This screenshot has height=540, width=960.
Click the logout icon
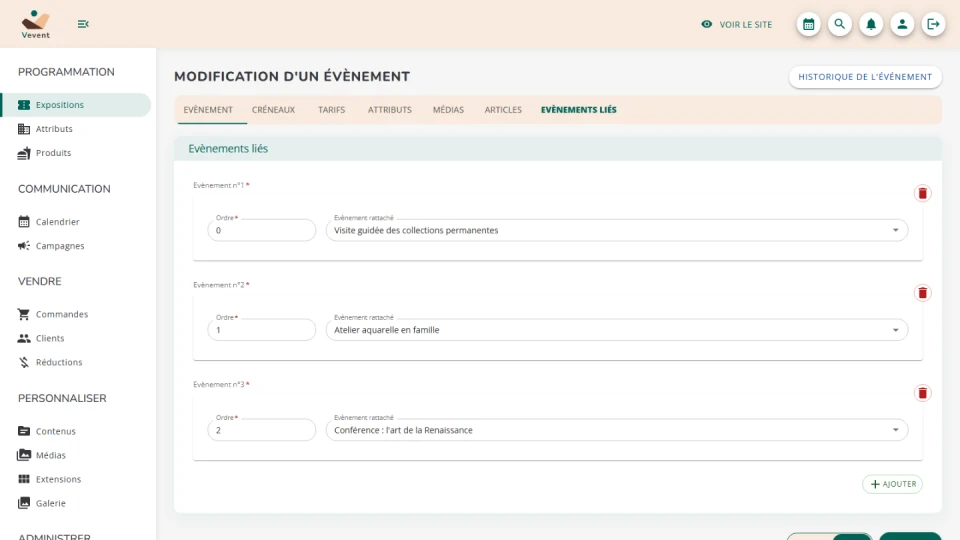934,24
